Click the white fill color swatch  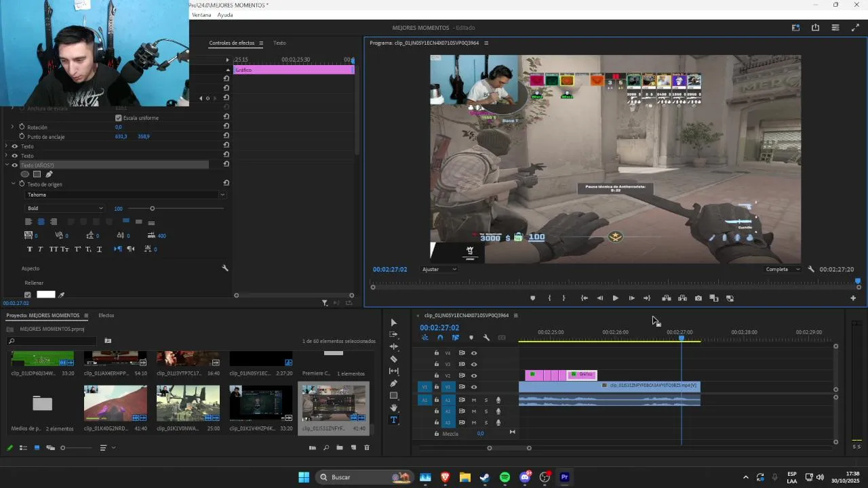[45, 295]
